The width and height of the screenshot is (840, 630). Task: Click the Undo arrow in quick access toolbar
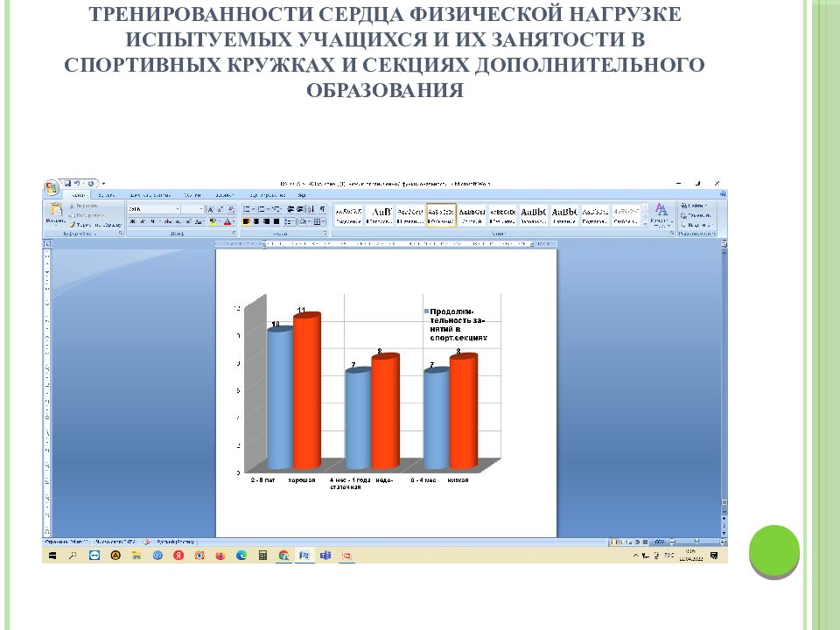[x=76, y=183]
